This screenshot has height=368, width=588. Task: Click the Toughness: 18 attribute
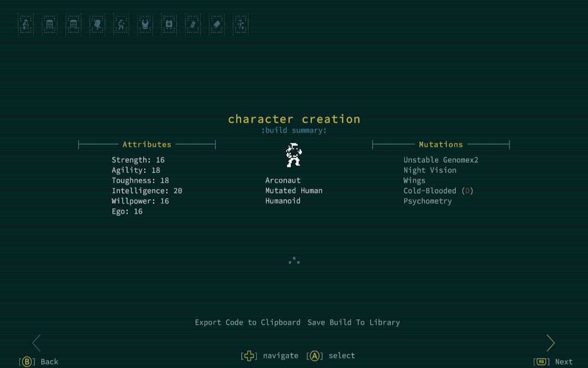click(x=141, y=181)
